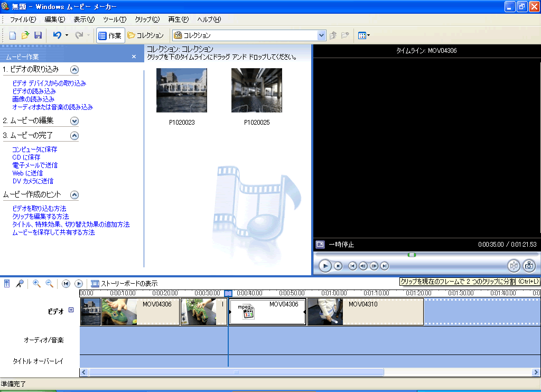Screen dimensions: 541x392
Task: Open the クリップ menu
Action: (x=147, y=20)
